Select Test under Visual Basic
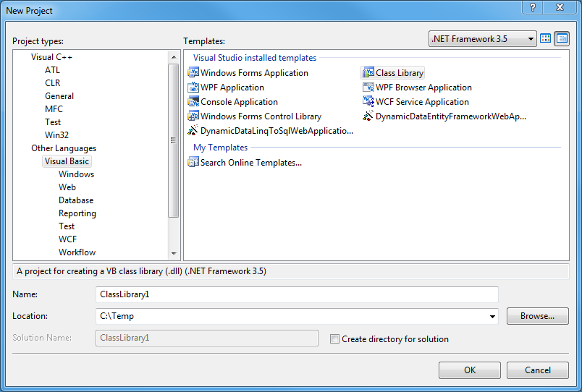This screenshot has height=392, width=582. [67, 226]
